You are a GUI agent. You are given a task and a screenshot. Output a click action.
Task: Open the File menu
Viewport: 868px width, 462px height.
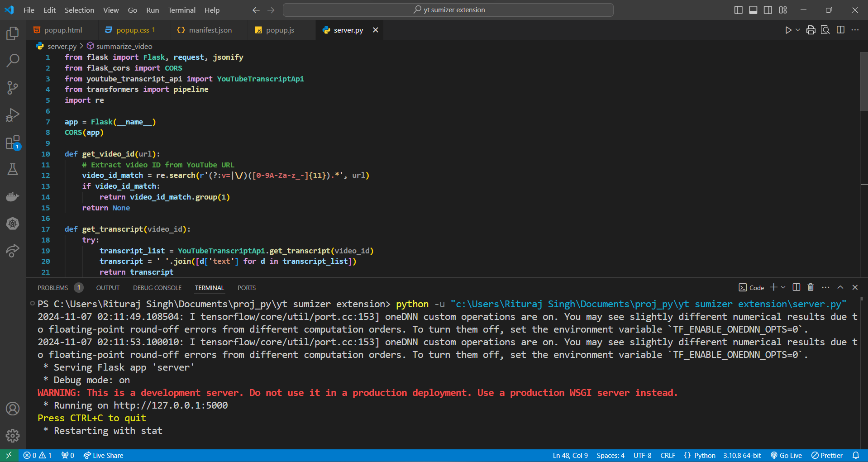tap(29, 10)
